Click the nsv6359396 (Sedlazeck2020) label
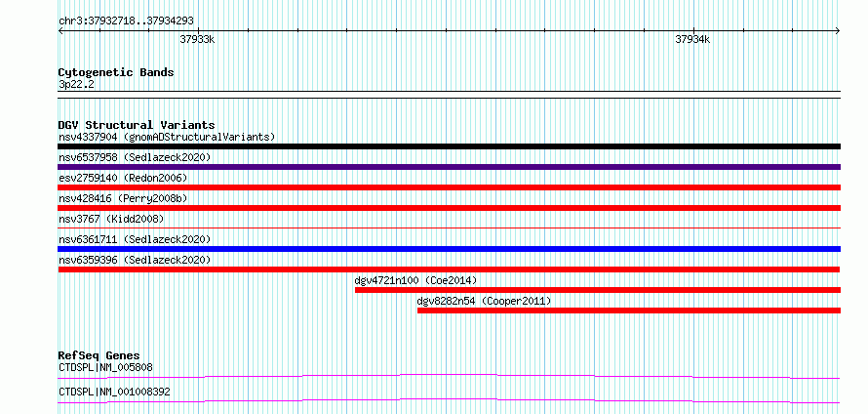 tap(135, 260)
